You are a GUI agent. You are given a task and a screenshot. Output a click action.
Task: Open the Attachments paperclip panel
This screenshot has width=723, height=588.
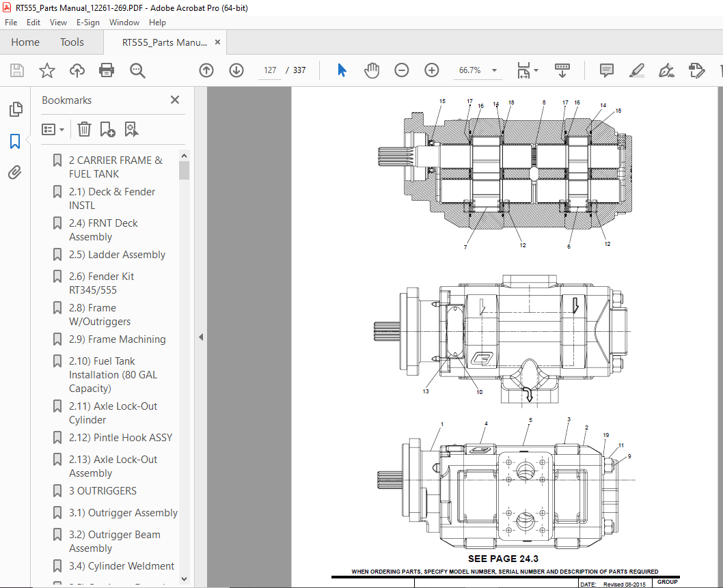(15, 173)
